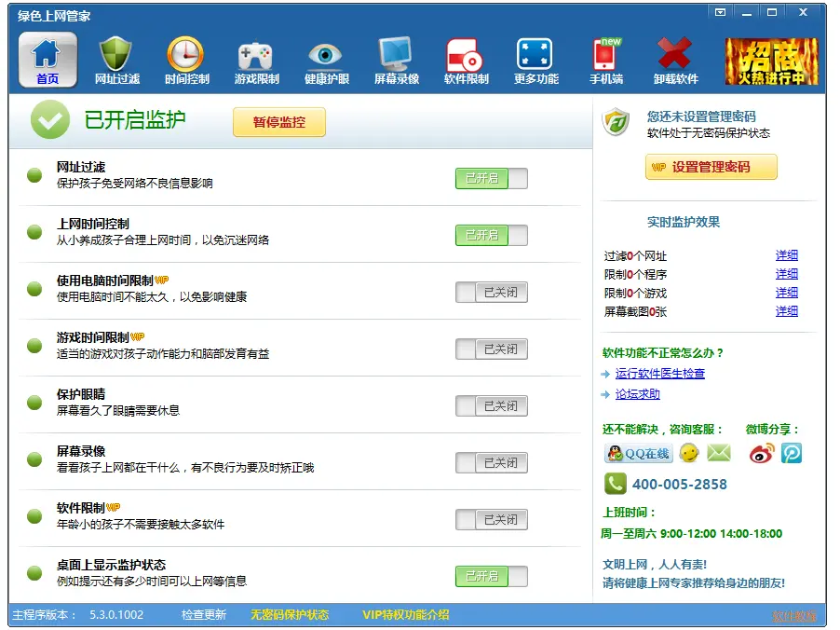Switch to the 首页 home tab

coord(47,61)
